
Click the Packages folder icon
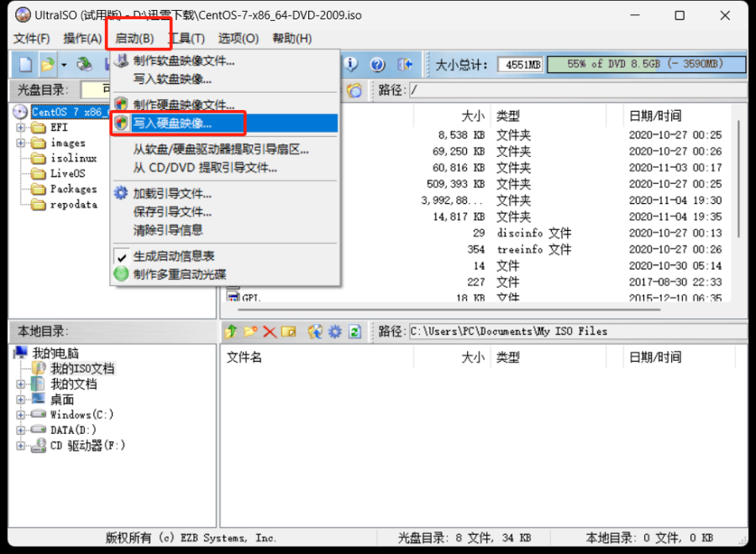(38, 189)
